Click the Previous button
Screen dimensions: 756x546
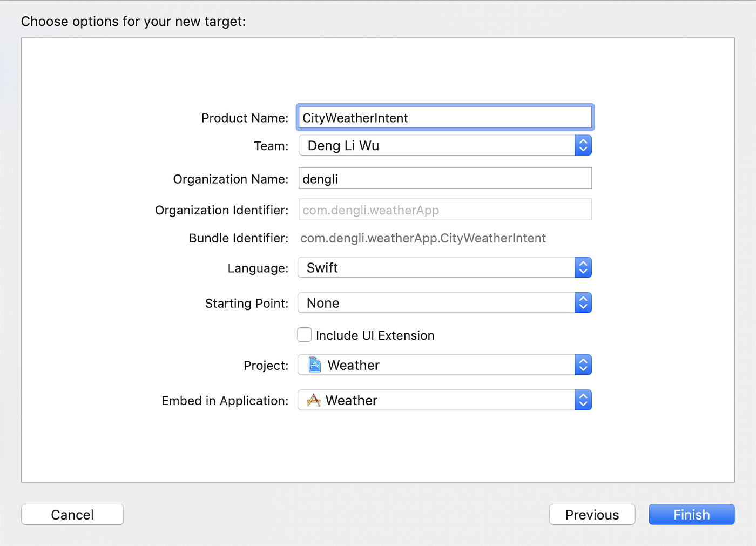[592, 514]
